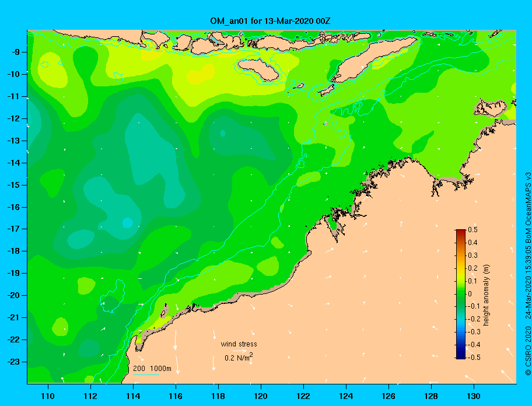
Task: Click longitude label 116
Action: point(176,396)
